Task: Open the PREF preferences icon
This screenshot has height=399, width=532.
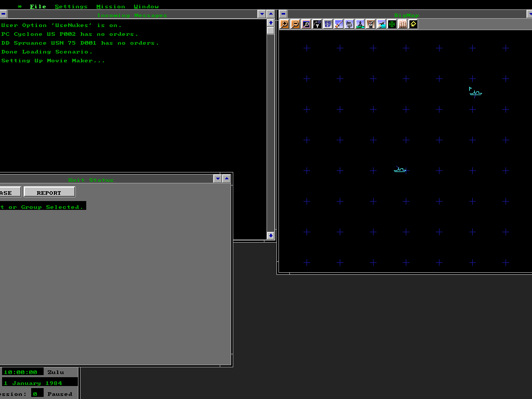Action: click(328, 24)
